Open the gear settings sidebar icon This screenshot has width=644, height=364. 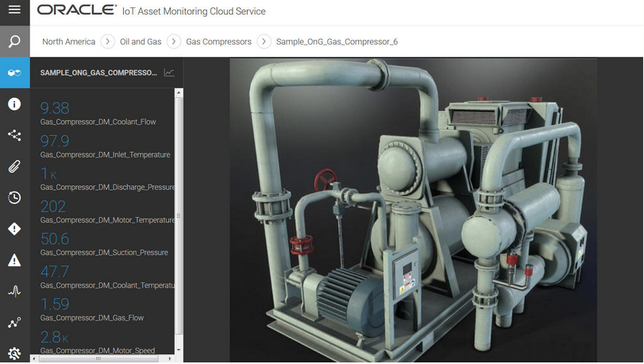tap(14, 354)
